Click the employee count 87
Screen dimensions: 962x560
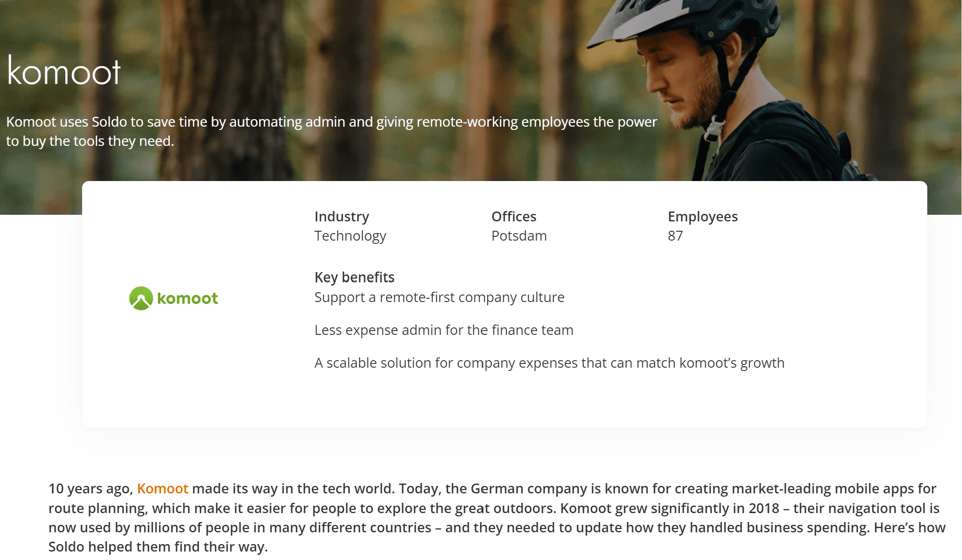coord(675,235)
